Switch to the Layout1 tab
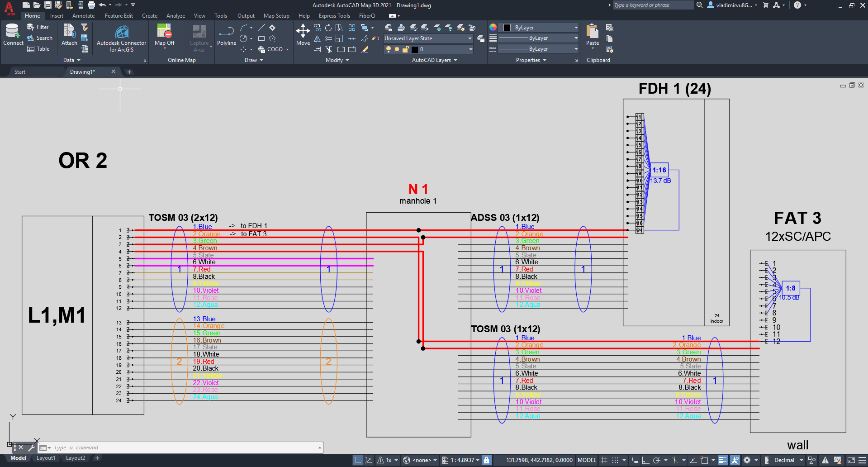Viewport: 868px width, 467px height. point(46,458)
